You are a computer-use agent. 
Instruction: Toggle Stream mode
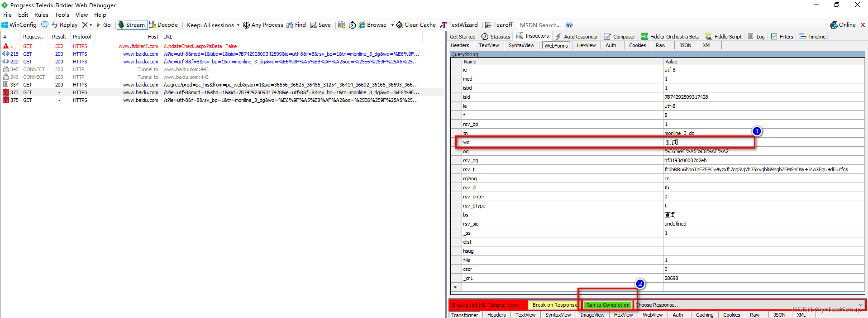pyautogui.click(x=132, y=25)
